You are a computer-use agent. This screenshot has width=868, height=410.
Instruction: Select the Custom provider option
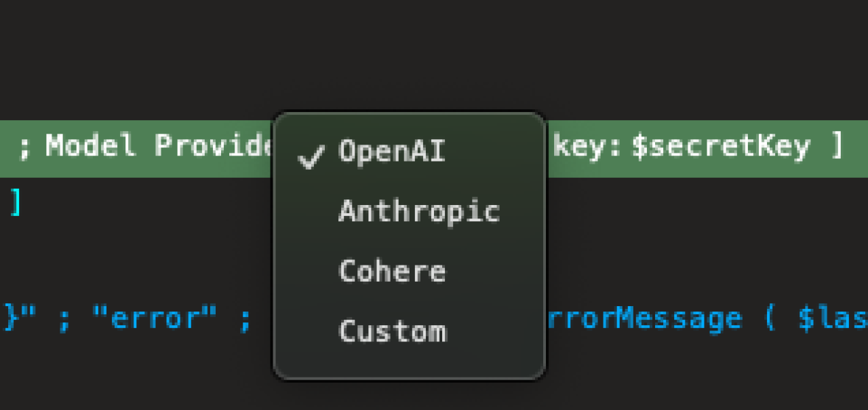tap(393, 331)
